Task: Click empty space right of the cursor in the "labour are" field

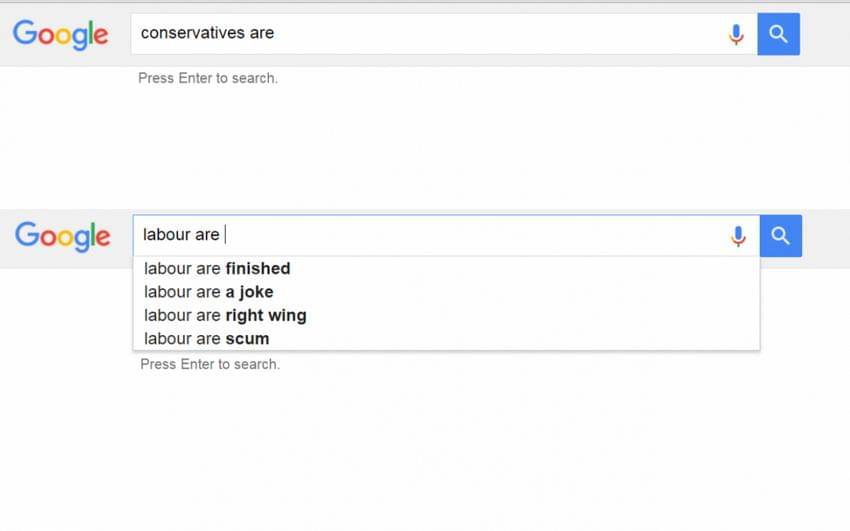Action: tap(480, 236)
